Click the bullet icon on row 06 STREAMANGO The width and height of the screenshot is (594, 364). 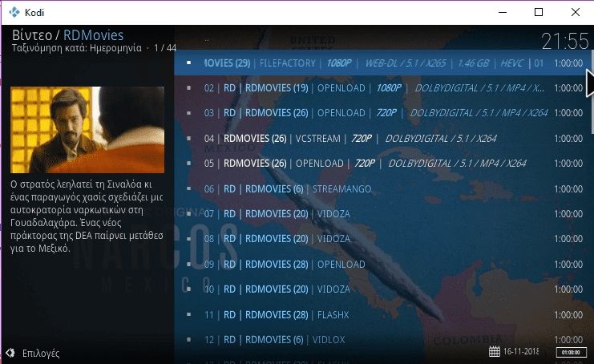pyautogui.click(x=188, y=188)
